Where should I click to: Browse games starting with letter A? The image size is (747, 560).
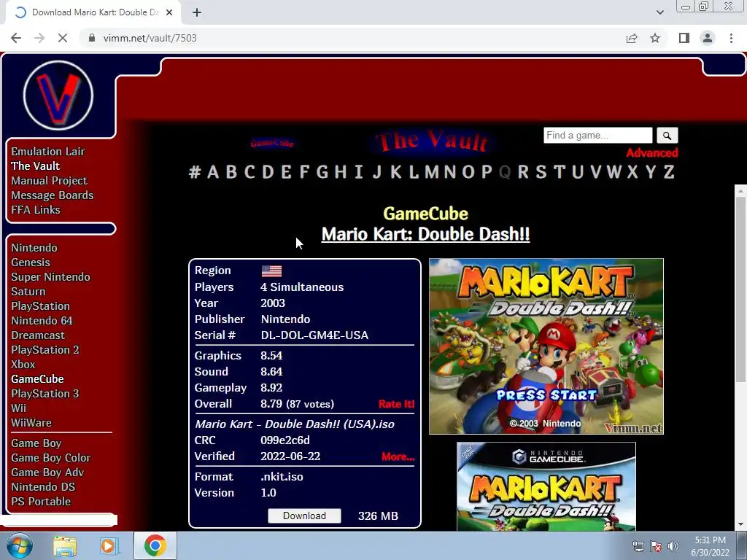pyautogui.click(x=213, y=172)
